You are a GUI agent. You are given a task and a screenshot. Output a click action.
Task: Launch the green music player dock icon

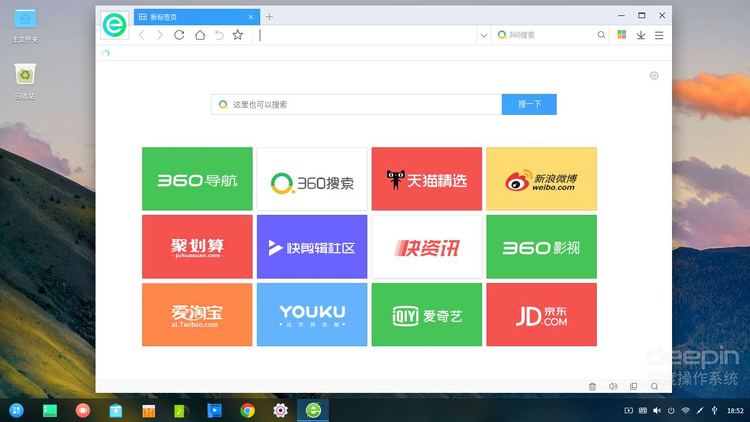point(181,410)
